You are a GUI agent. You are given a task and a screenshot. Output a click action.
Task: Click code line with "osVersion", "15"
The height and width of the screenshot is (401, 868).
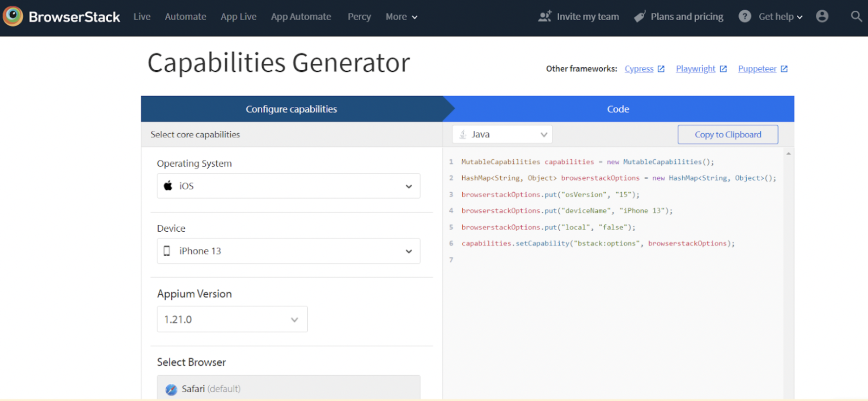coord(550,194)
